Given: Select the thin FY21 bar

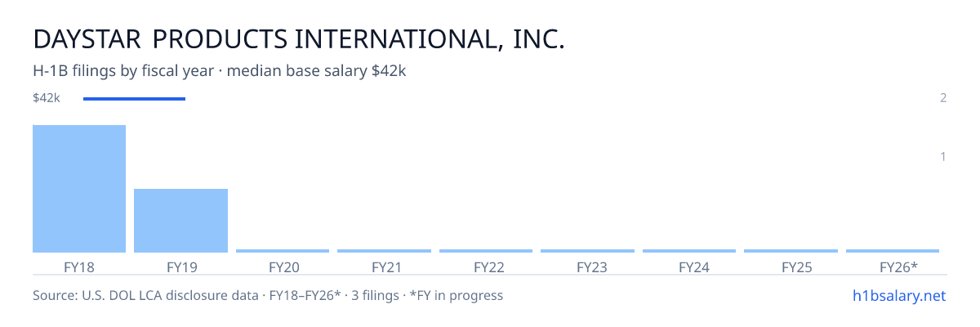Looking at the screenshot, I should pos(384,251).
